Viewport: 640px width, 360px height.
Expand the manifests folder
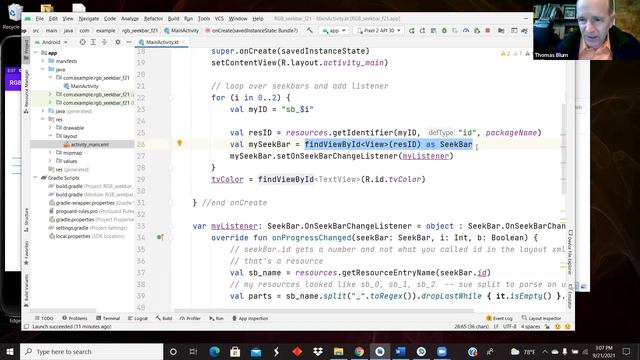[43, 61]
